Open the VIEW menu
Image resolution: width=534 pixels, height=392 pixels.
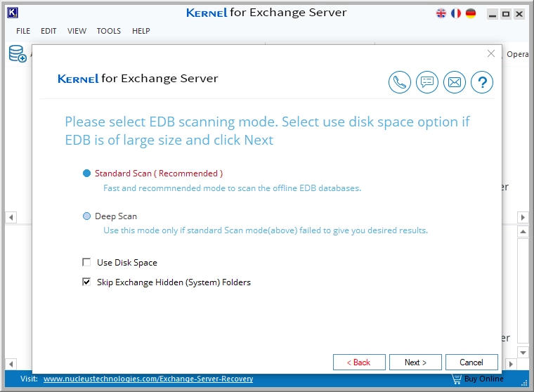click(77, 31)
